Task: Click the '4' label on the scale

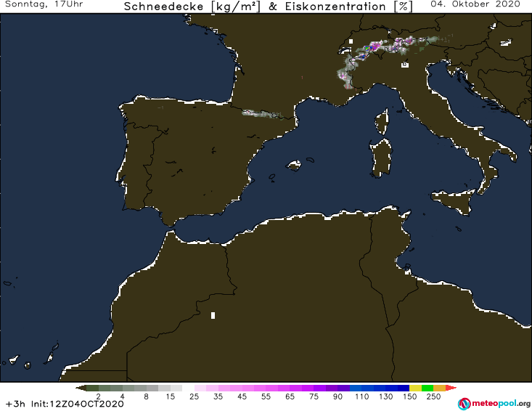Action: click(122, 396)
